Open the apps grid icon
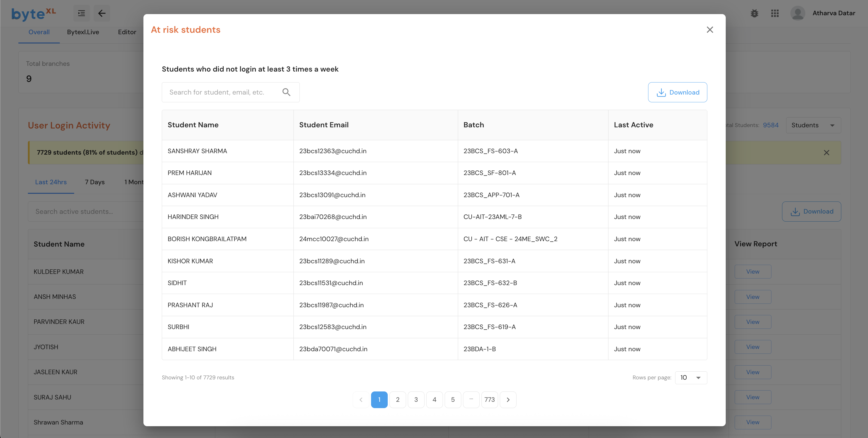868x438 pixels. pos(775,13)
